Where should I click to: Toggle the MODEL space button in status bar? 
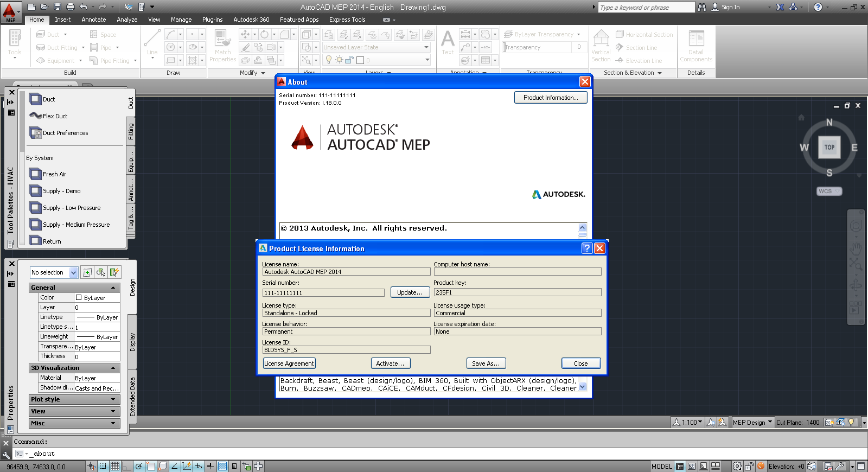pyautogui.click(x=661, y=466)
